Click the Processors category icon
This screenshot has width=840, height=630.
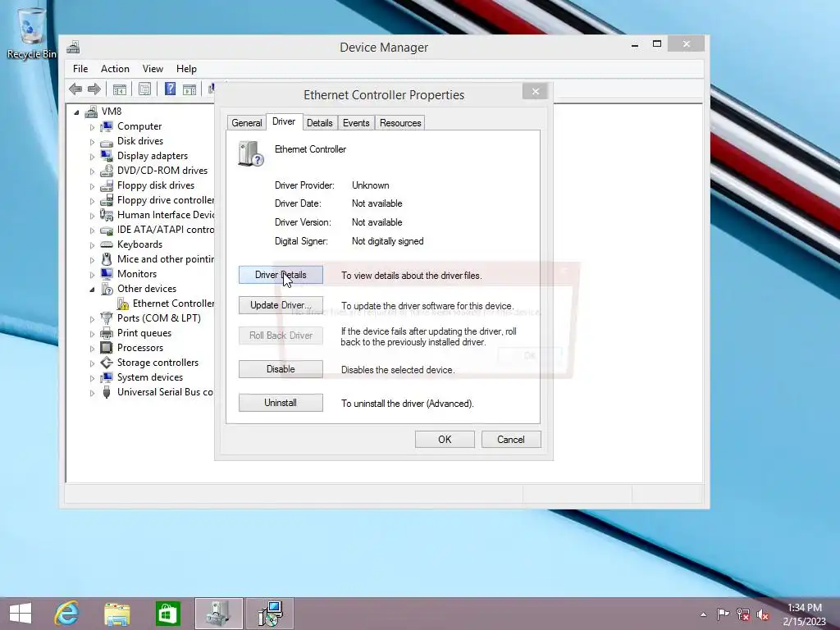coord(107,348)
